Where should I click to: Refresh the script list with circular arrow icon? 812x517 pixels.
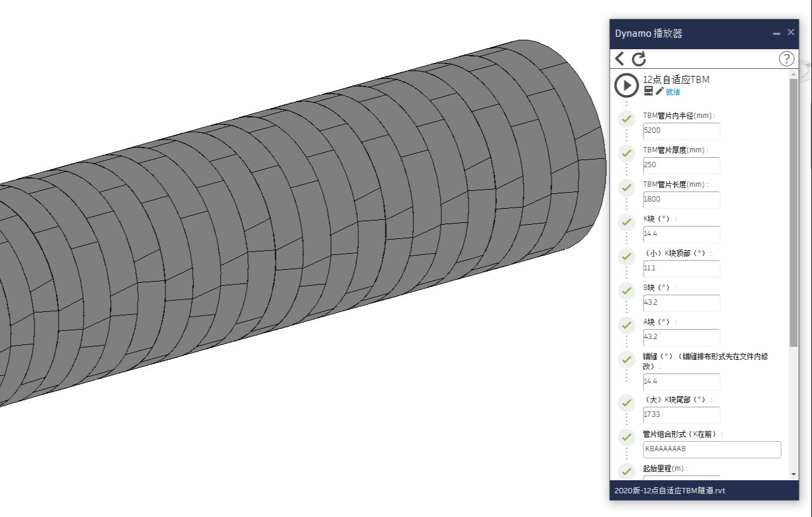639,59
